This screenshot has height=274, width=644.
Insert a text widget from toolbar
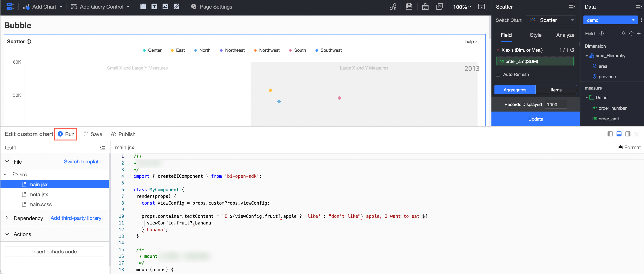[x=154, y=7]
